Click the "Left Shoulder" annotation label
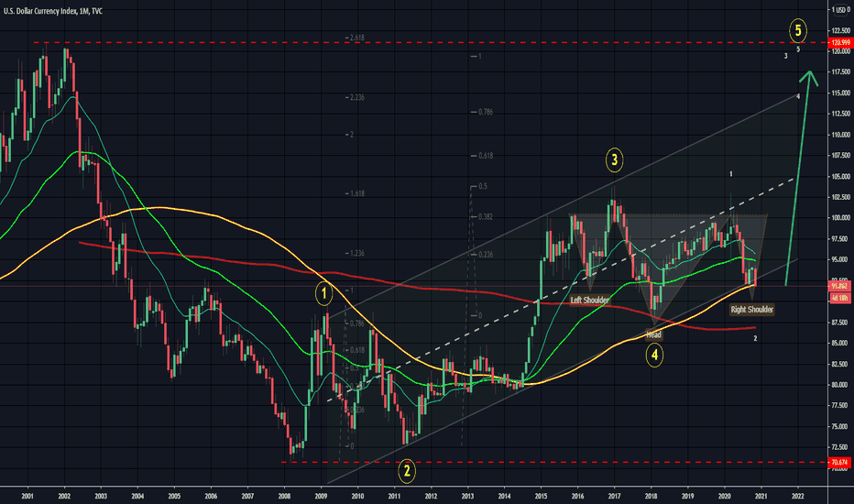The width and height of the screenshot is (854, 504). pyautogui.click(x=589, y=301)
